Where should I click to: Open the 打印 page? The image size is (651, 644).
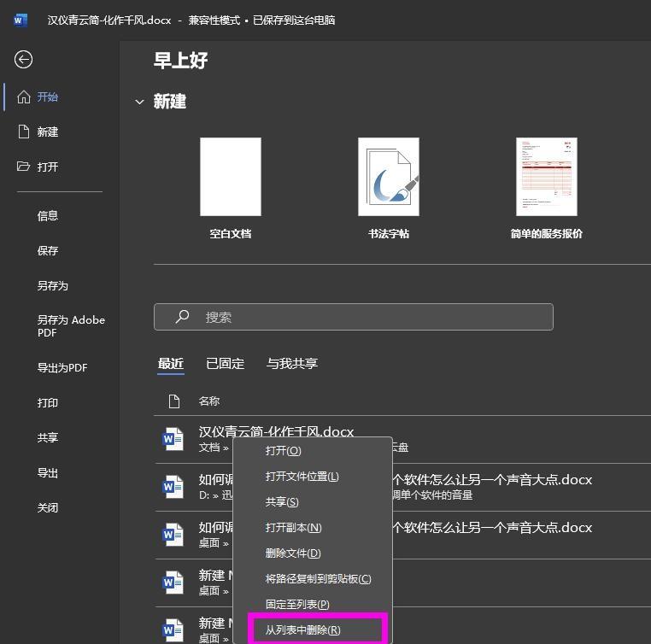[x=47, y=402]
